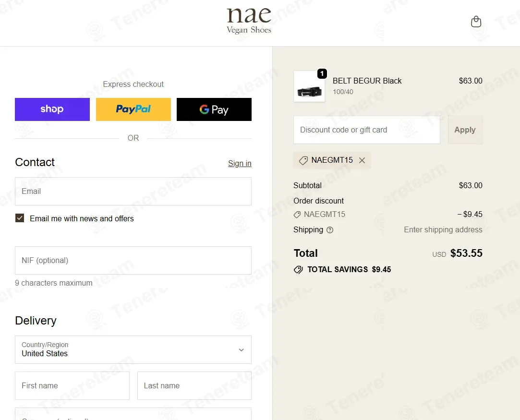Apply the discount code
520x420 pixels.
coord(465,130)
